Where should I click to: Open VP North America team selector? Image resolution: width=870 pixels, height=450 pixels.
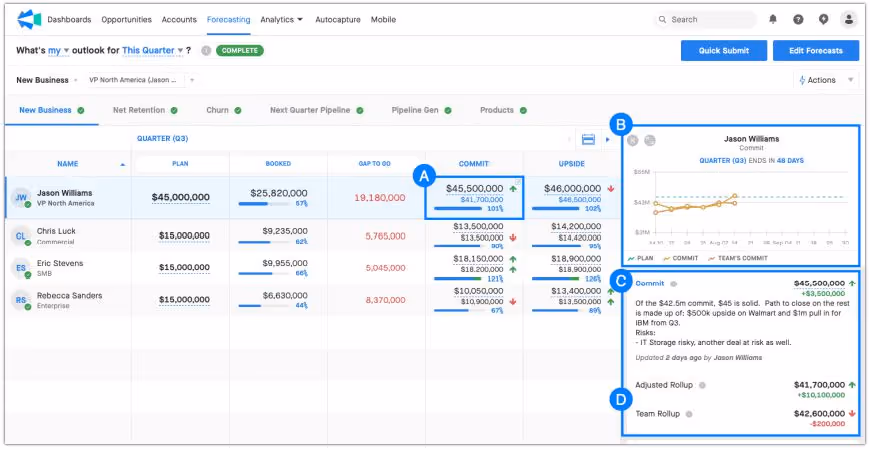(141, 80)
